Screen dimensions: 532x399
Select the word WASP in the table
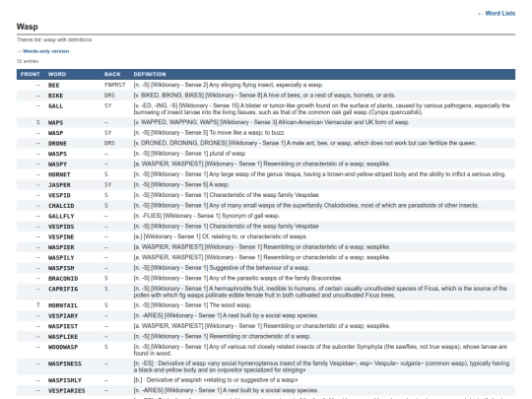tap(55, 133)
